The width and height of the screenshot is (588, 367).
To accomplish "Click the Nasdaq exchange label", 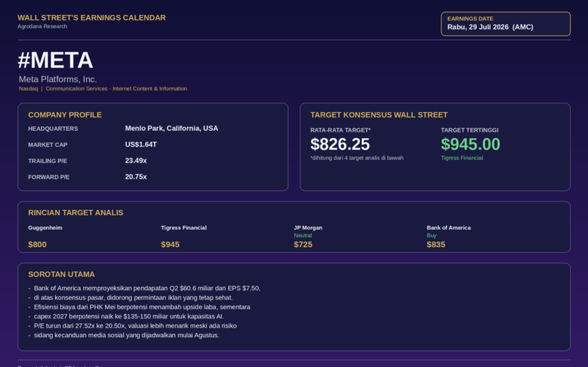I will [28, 89].
